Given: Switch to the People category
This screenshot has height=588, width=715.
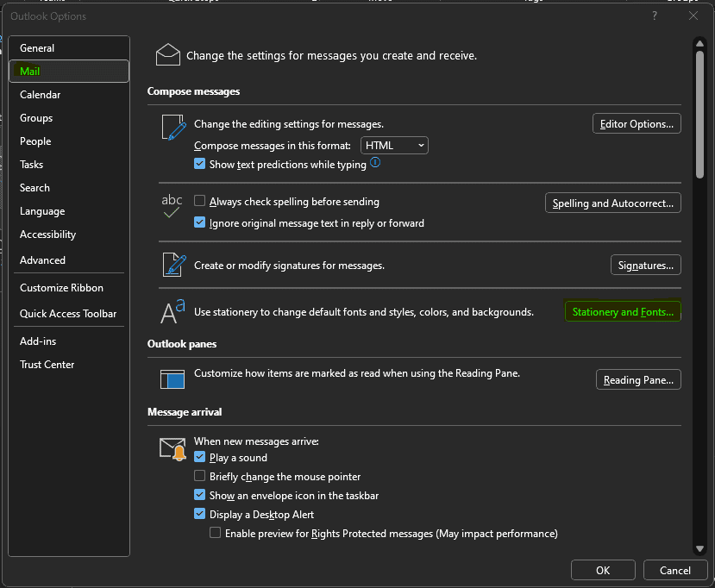Looking at the screenshot, I should click(x=69, y=141).
